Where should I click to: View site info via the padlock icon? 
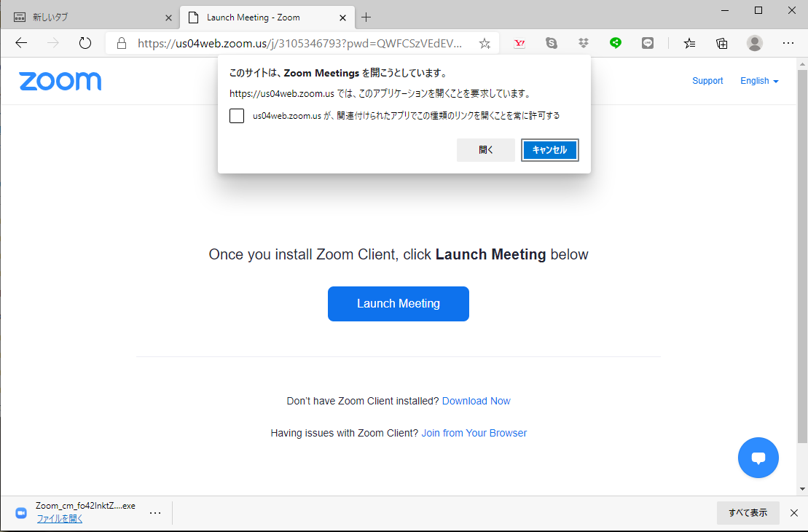pyautogui.click(x=122, y=43)
